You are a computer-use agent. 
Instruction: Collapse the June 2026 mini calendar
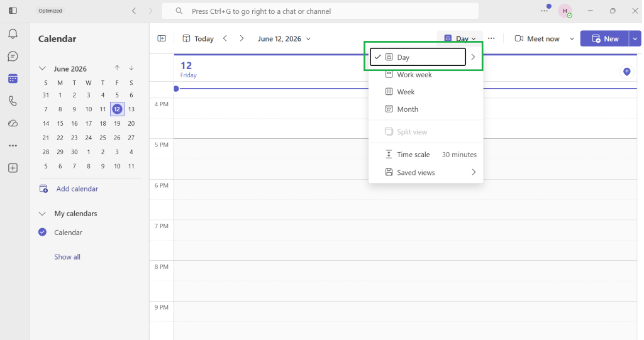point(42,68)
